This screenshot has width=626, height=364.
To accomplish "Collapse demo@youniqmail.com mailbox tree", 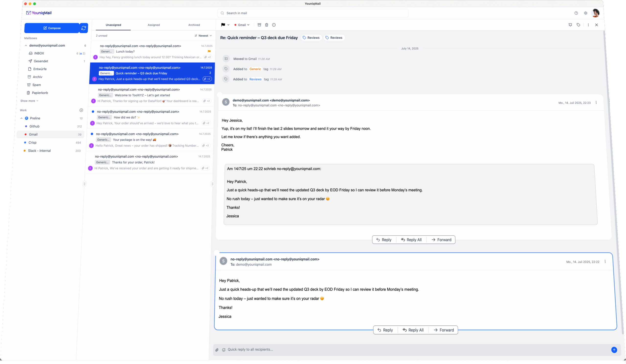I will coord(26,45).
